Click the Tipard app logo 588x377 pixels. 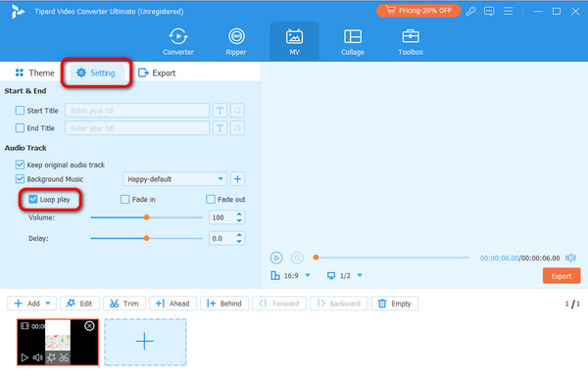click(17, 12)
